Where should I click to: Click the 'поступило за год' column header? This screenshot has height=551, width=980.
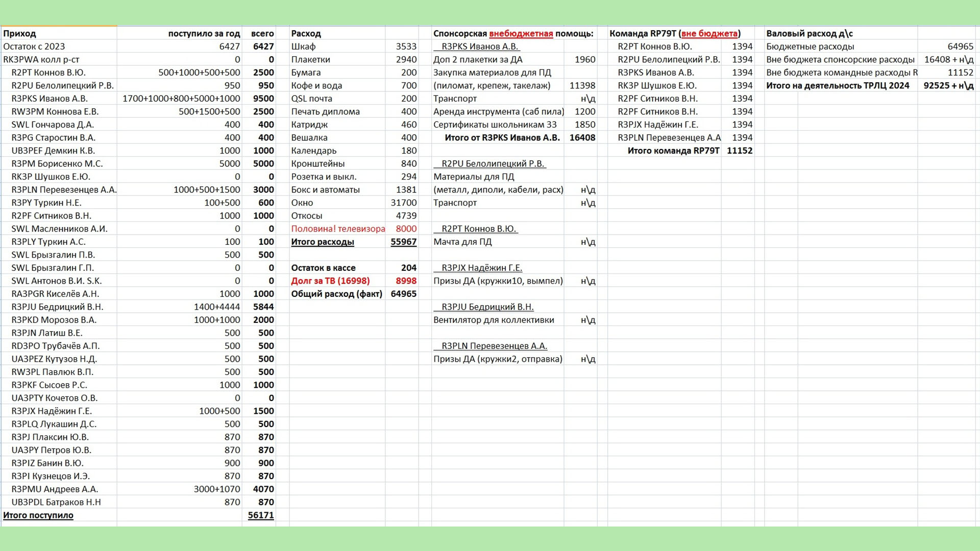pyautogui.click(x=204, y=34)
